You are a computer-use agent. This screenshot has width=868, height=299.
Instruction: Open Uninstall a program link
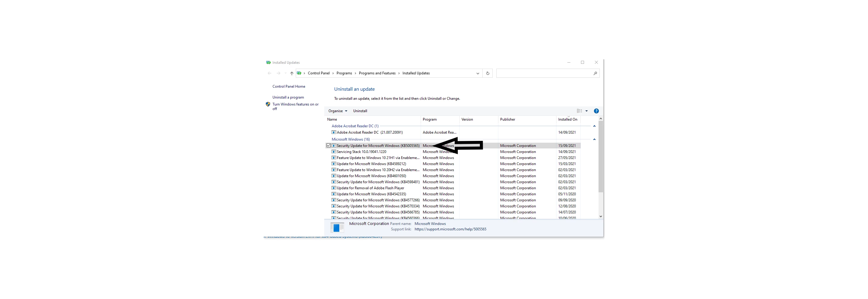288,97
